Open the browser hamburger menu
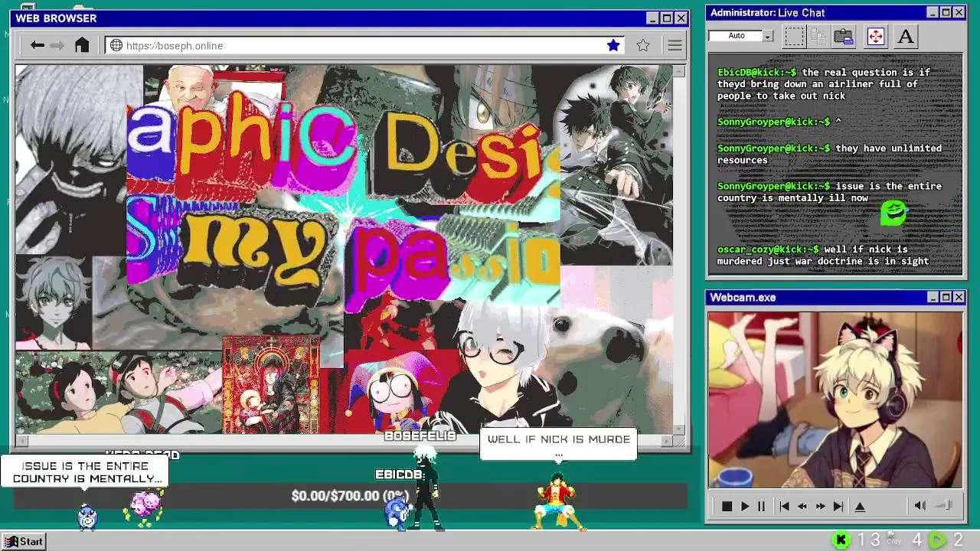Image resolution: width=980 pixels, height=551 pixels. point(675,45)
